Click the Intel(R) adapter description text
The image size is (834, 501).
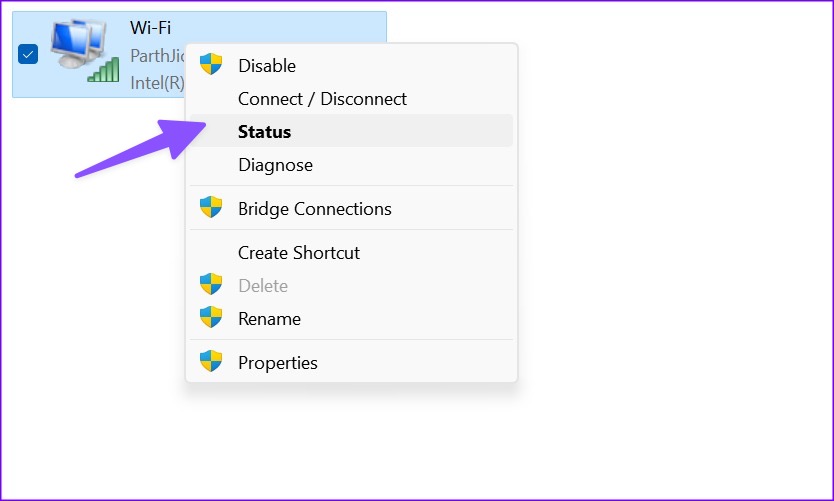coord(157,83)
